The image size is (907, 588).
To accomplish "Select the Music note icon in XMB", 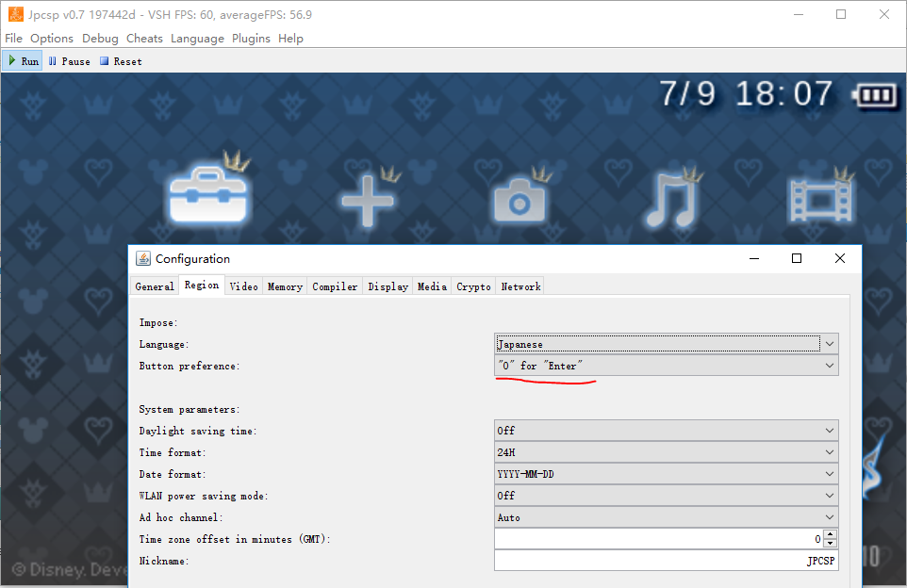I will pyautogui.click(x=672, y=200).
